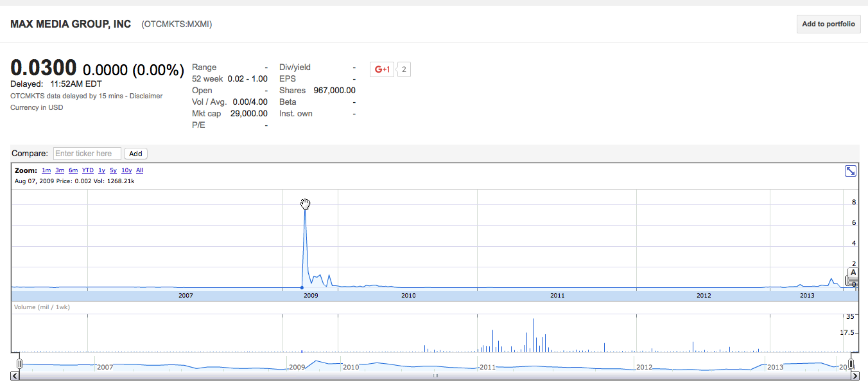Click the Add to portfolio button
The width and height of the screenshot is (868, 385).
[828, 24]
